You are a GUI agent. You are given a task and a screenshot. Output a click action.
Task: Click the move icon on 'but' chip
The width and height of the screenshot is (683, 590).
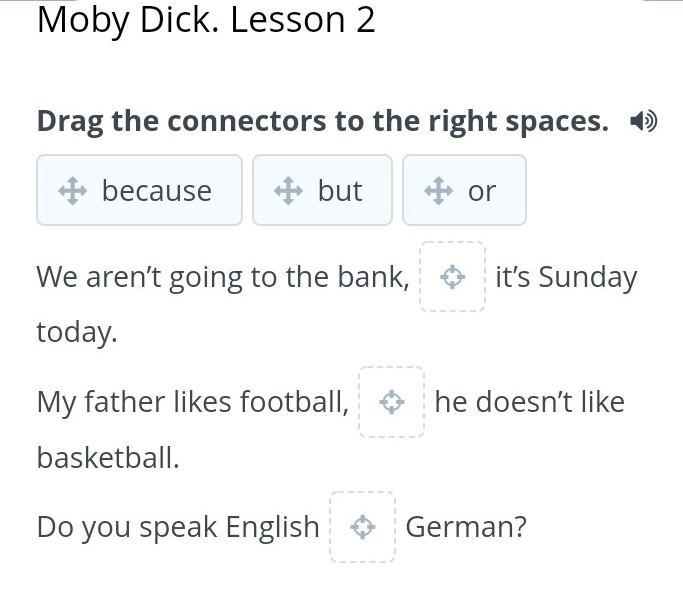(x=288, y=190)
